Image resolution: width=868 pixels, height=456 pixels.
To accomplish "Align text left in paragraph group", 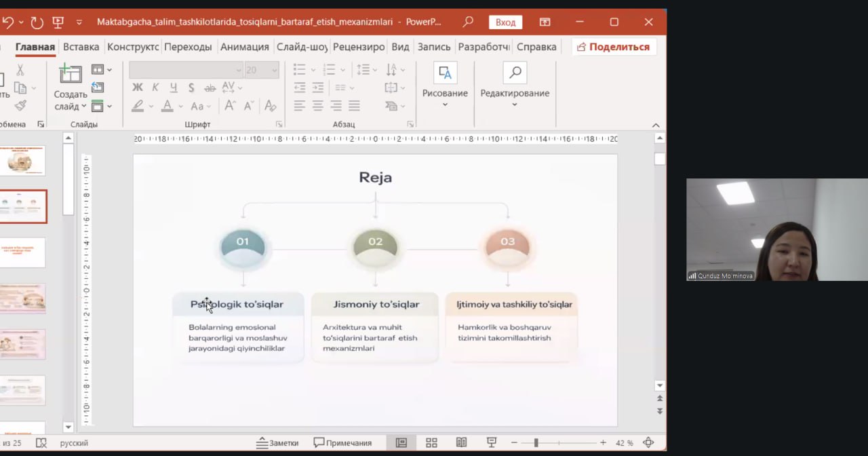I will (299, 106).
